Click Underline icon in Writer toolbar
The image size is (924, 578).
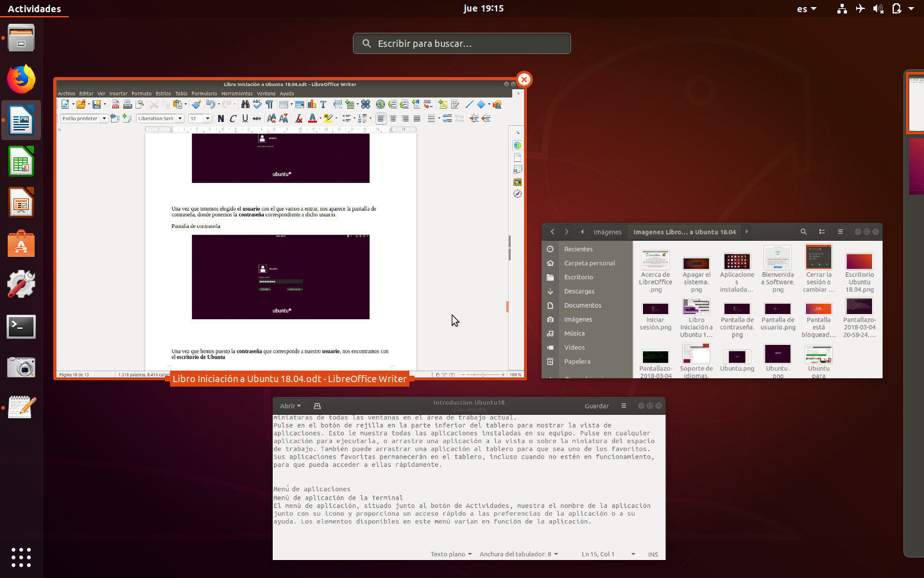(x=245, y=118)
